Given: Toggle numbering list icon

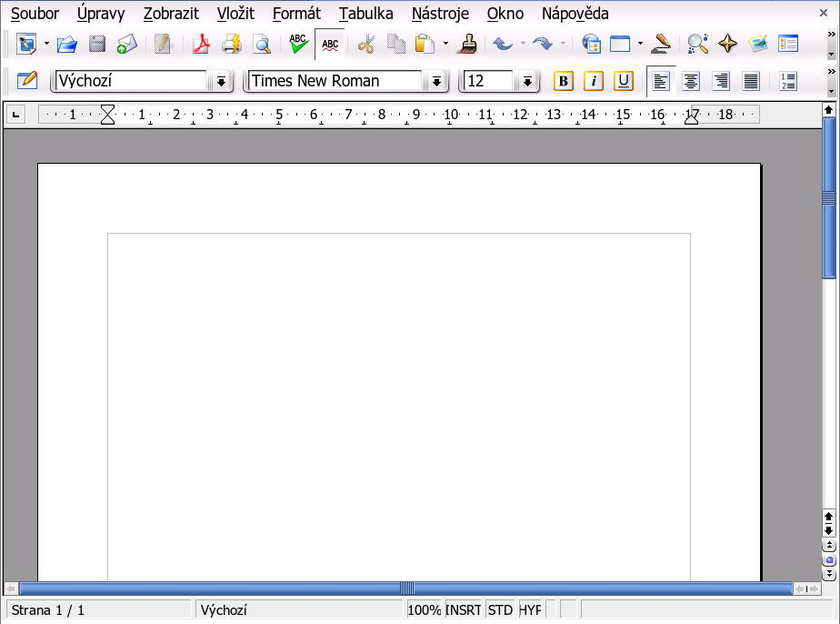Looking at the screenshot, I should point(787,81).
